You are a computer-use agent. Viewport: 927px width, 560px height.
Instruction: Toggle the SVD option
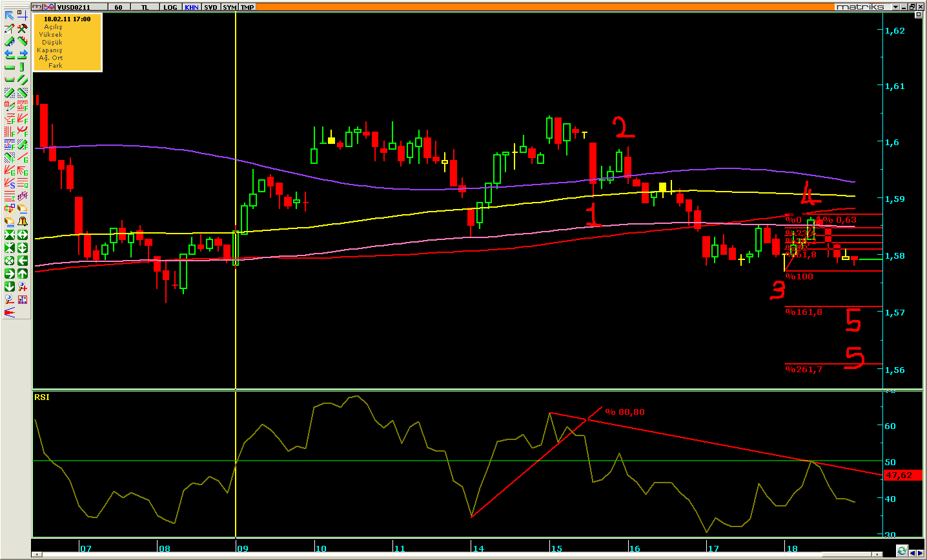point(210,7)
